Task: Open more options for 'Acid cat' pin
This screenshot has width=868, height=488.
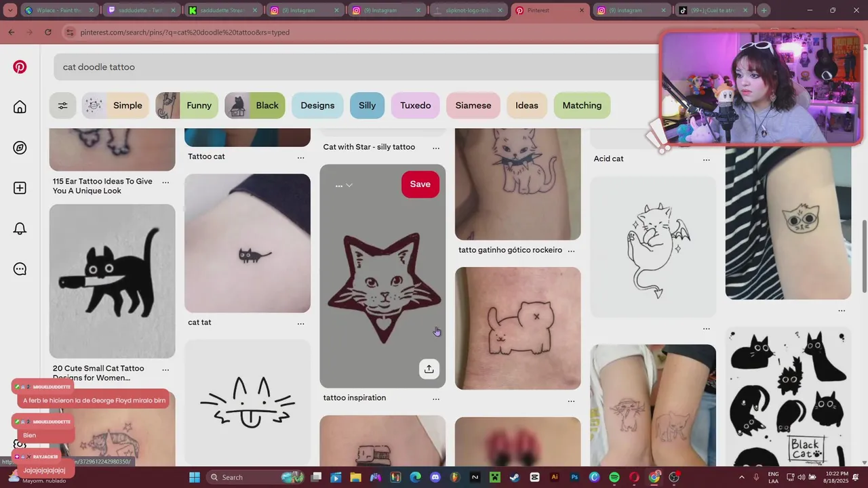Action: pos(707,159)
